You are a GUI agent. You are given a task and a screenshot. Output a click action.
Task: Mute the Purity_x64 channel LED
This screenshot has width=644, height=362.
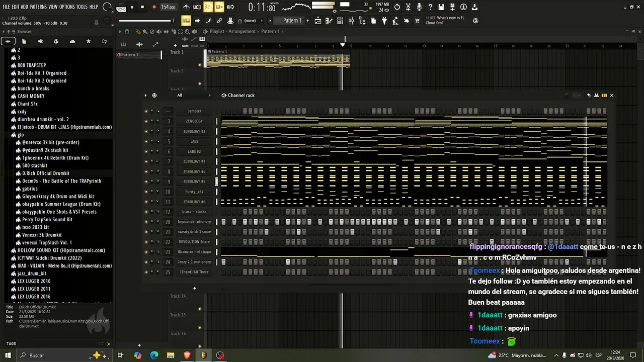(x=146, y=192)
